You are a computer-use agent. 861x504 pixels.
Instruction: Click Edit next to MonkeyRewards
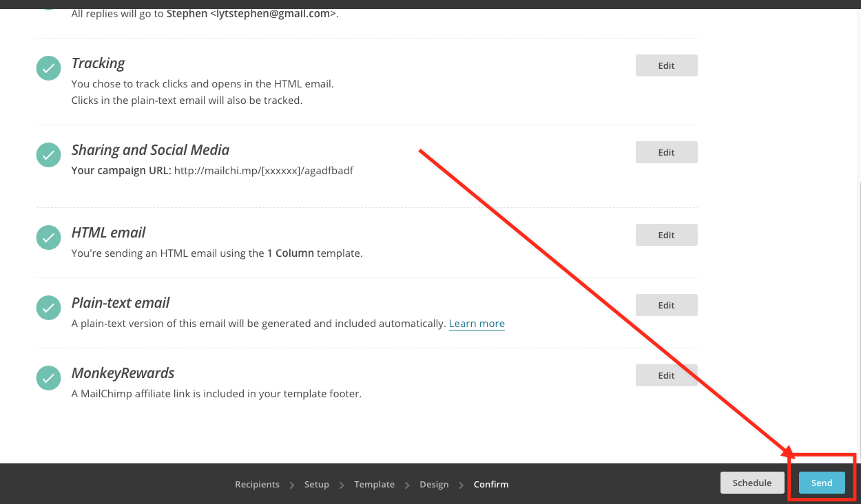(x=666, y=375)
